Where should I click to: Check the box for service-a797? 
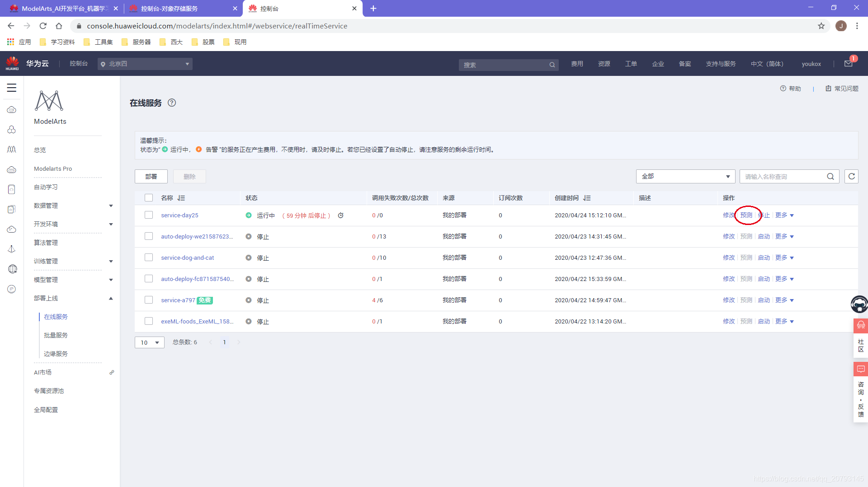pyautogui.click(x=149, y=300)
